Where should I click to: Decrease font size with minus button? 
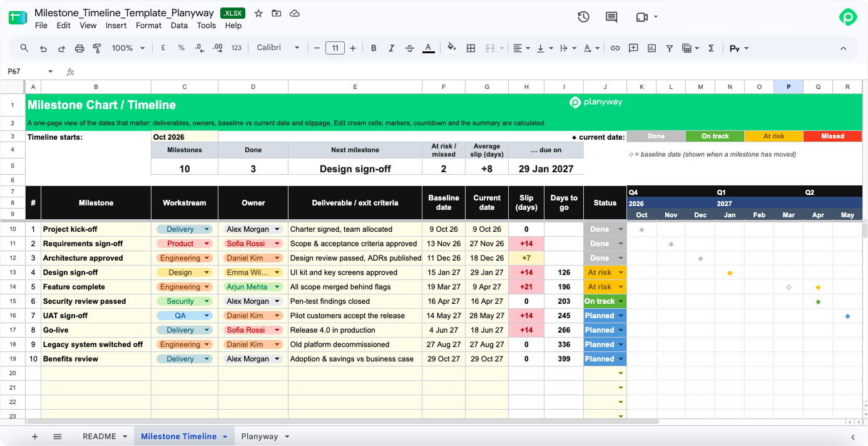pyautogui.click(x=317, y=48)
